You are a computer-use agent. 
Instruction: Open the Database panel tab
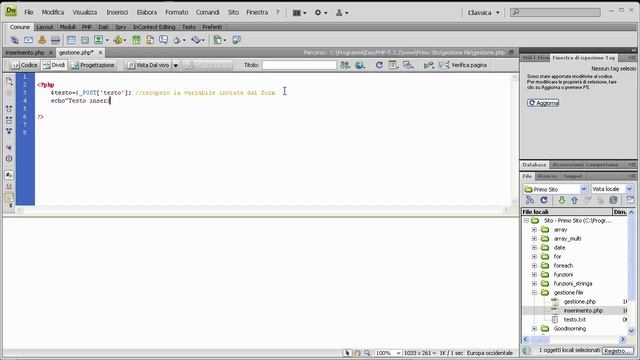point(534,164)
